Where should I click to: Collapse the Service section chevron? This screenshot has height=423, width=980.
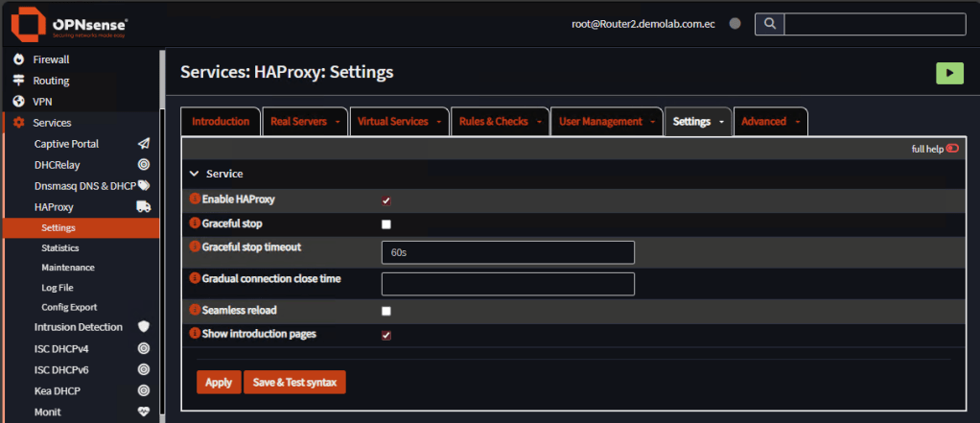click(195, 174)
